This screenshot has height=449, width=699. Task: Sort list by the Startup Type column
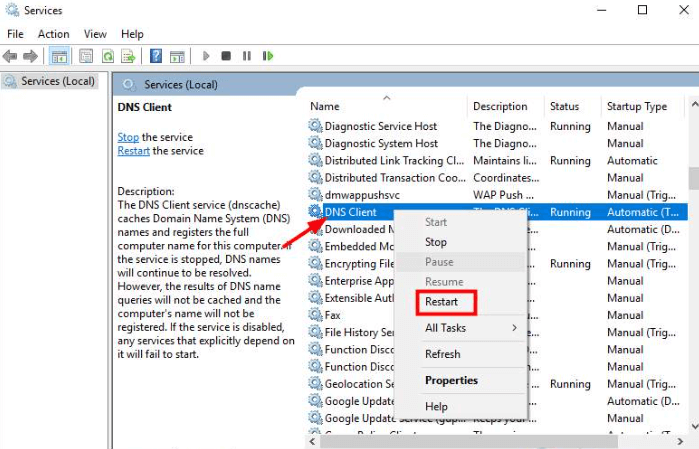(636, 106)
